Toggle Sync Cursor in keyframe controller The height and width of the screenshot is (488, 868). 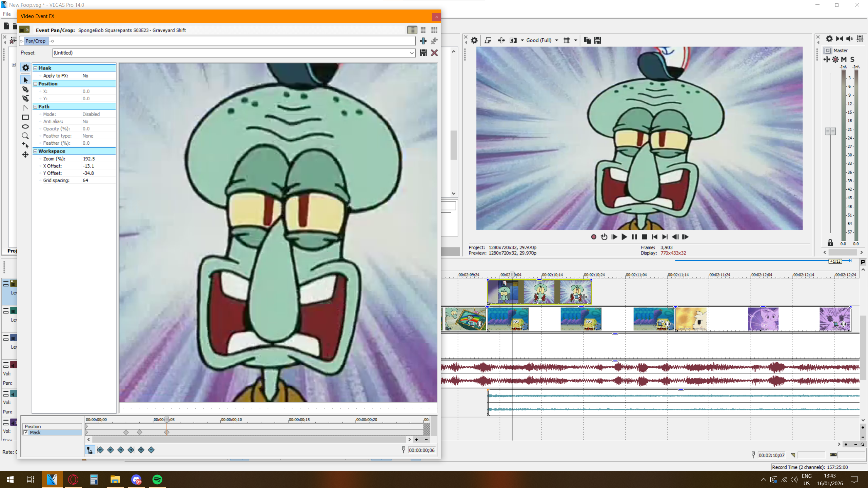pos(90,450)
